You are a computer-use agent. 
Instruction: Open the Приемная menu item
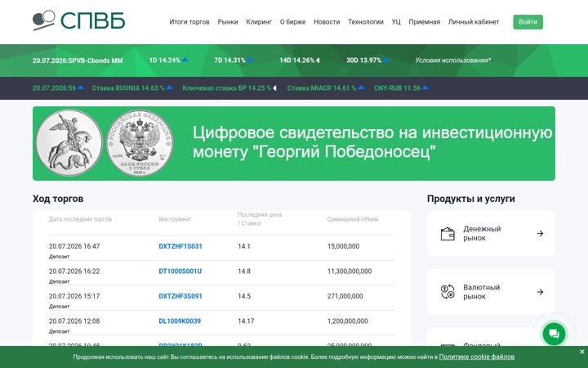point(424,22)
